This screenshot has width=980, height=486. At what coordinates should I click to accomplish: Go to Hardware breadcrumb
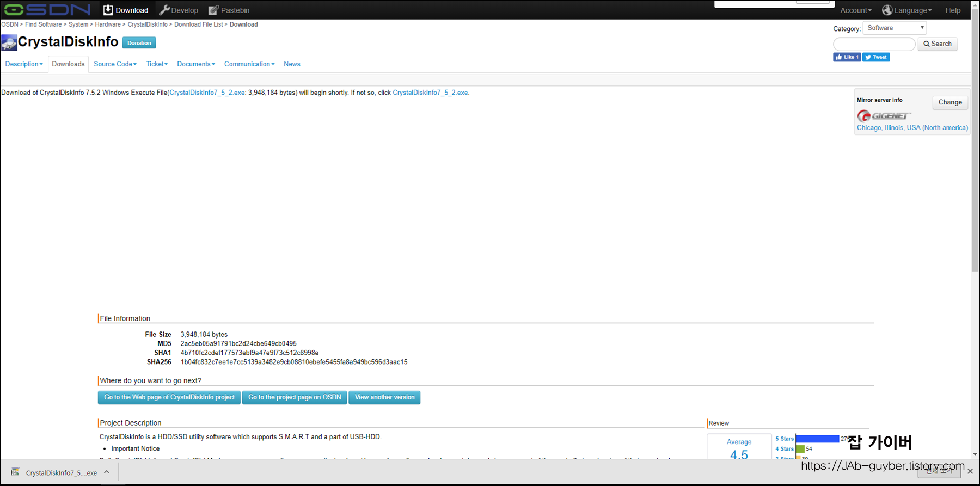(108, 24)
